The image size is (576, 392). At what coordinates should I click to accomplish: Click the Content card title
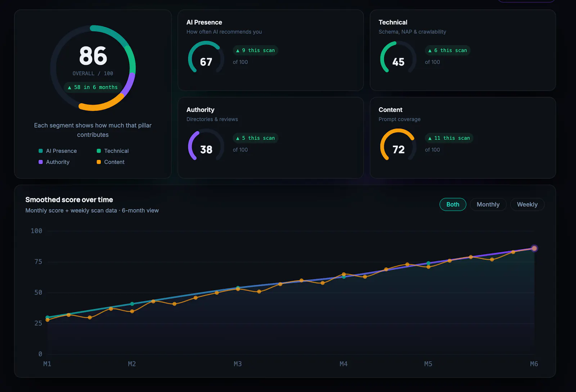390,110
